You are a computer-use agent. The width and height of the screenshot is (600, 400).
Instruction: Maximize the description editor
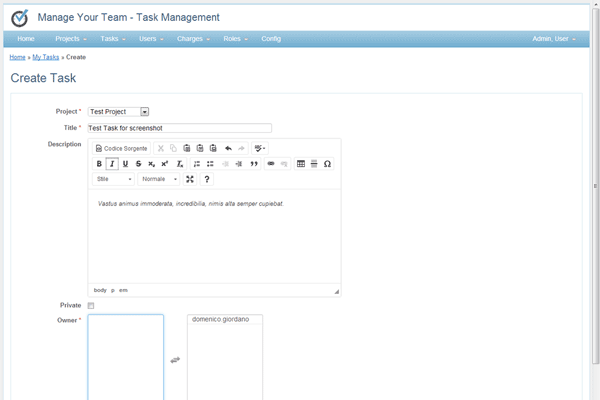[x=190, y=180]
